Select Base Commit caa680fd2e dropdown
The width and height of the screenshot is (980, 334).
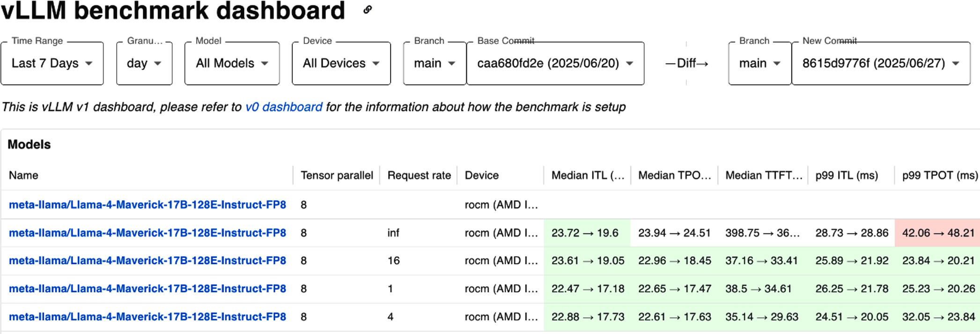555,63
